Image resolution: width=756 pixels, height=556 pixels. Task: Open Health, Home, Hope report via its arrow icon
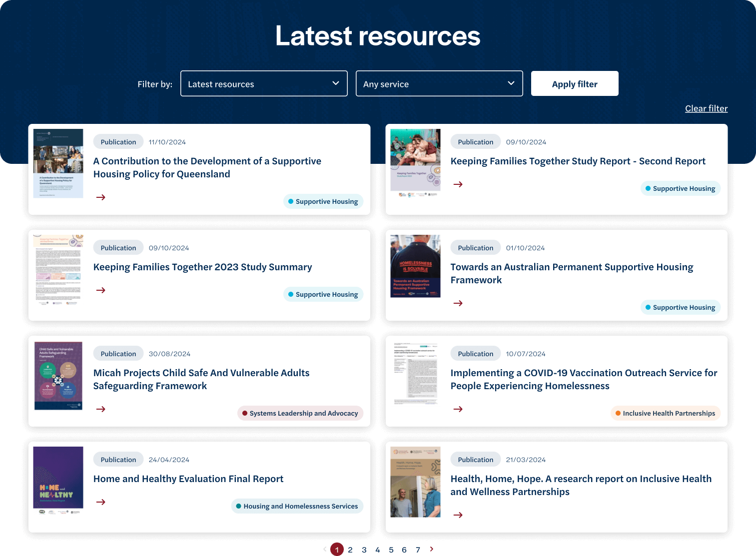point(458,515)
